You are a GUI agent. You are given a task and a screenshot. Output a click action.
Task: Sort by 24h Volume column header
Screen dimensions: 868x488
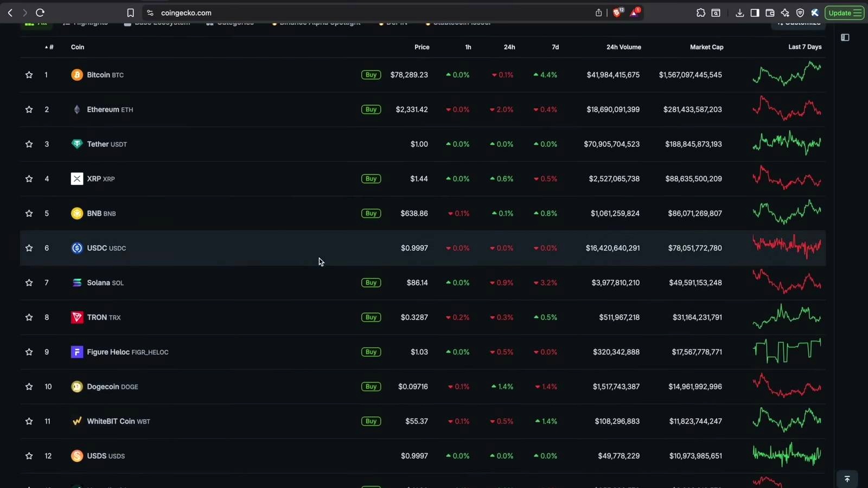click(x=623, y=47)
